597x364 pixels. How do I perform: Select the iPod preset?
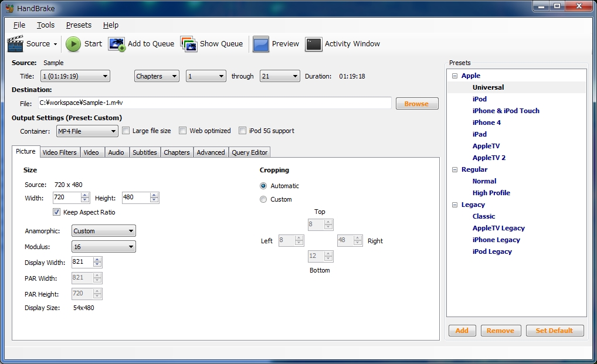pyautogui.click(x=480, y=99)
